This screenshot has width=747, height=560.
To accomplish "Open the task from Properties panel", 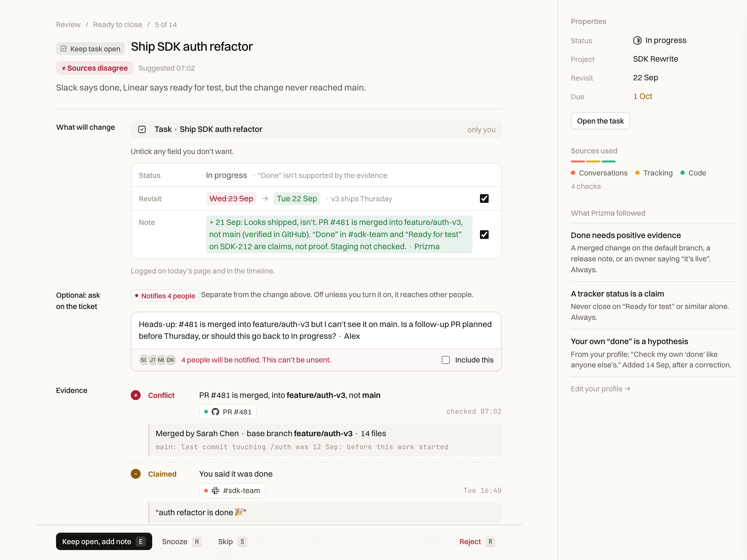I will click(600, 121).
